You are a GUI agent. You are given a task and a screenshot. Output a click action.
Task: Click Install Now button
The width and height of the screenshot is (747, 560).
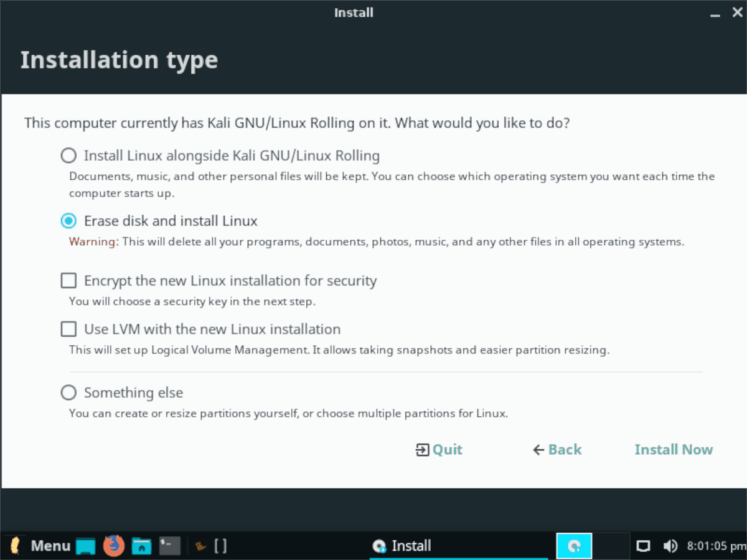pyautogui.click(x=674, y=449)
